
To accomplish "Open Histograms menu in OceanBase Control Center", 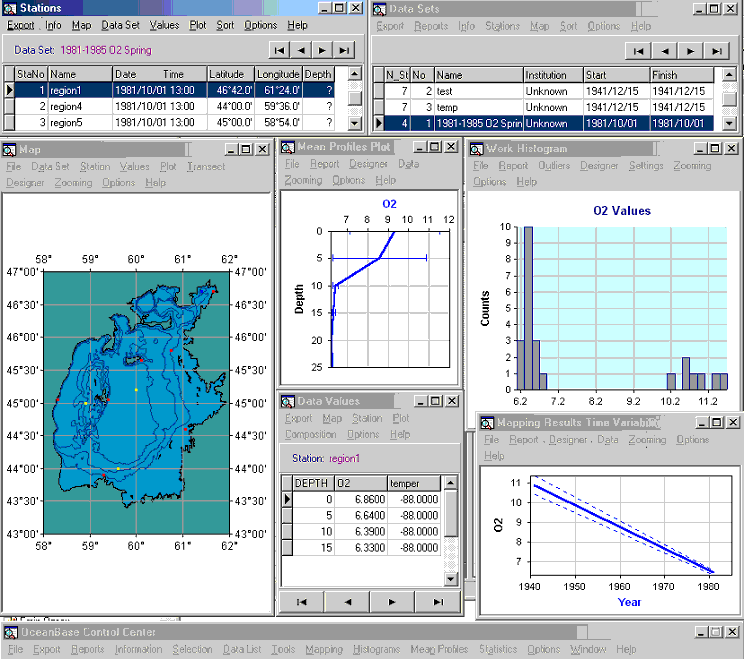I will (376, 650).
